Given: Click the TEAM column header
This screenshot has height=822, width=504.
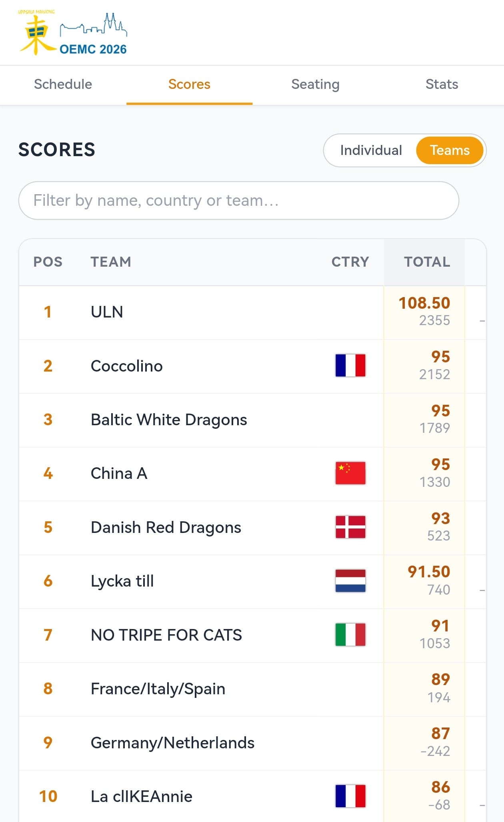Looking at the screenshot, I should tap(111, 262).
